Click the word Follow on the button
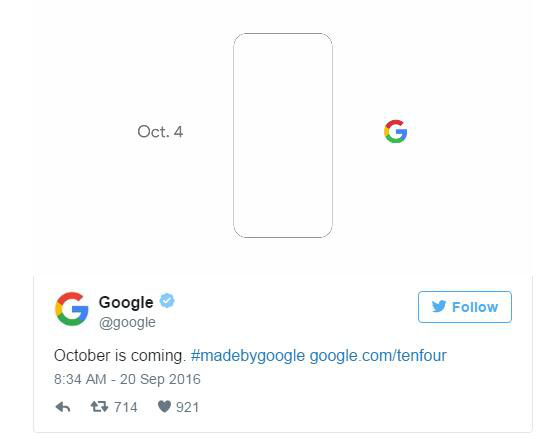Screen dimensions: 555x439 point(475,307)
